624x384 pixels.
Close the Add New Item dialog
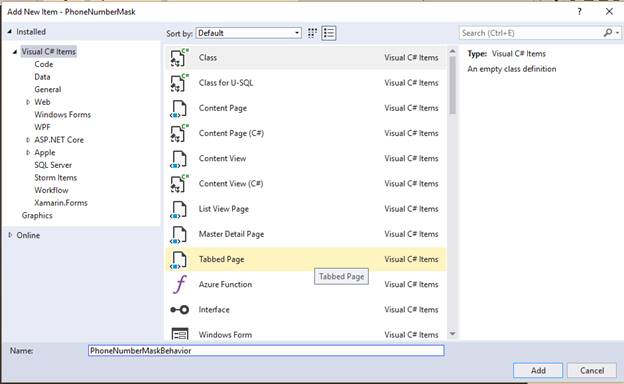pyautogui.click(x=609, y=12)
